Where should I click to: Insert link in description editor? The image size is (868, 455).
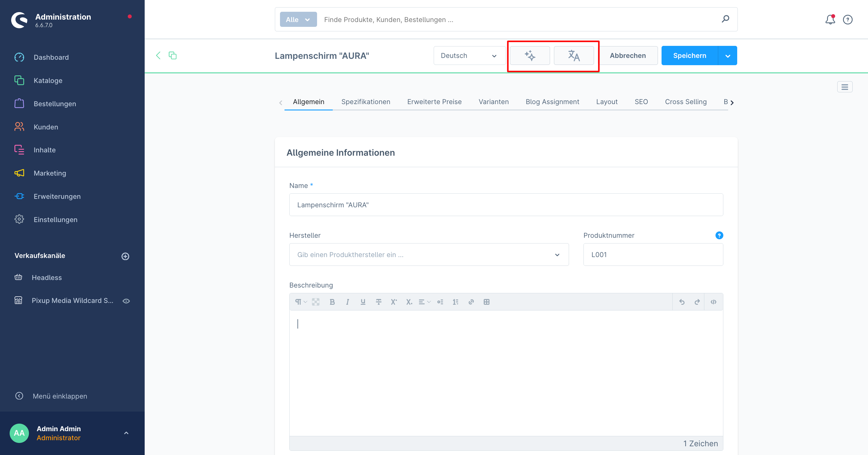(471, 302)
